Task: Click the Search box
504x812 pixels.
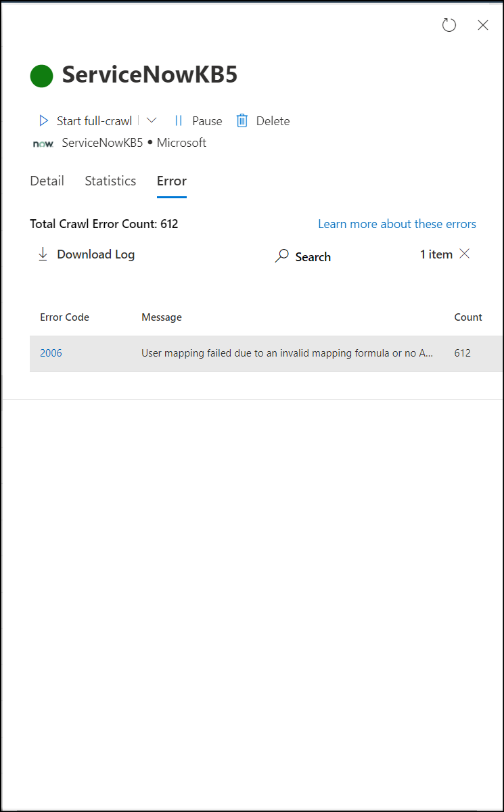Action: pyautogui.click(x=303, y=256)
